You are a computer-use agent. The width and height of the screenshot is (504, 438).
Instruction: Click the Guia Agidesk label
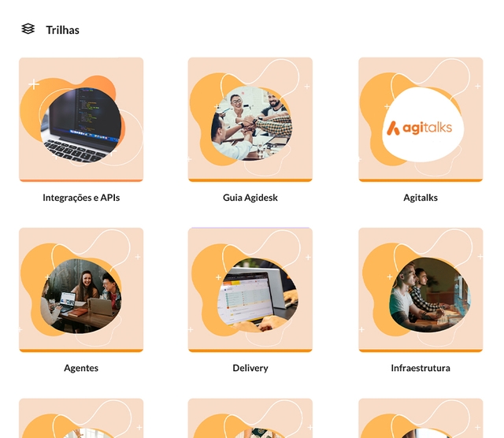pyautogui.click(x=250, y=198)
